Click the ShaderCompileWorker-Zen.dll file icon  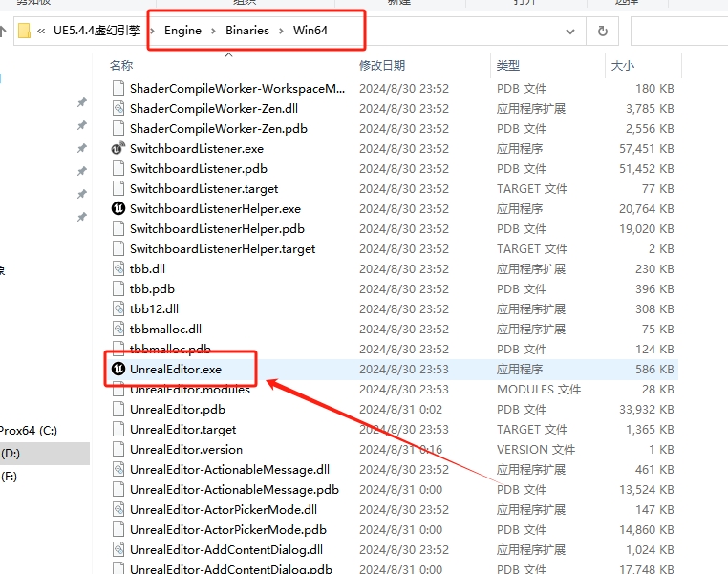click(x=118, y=108)
